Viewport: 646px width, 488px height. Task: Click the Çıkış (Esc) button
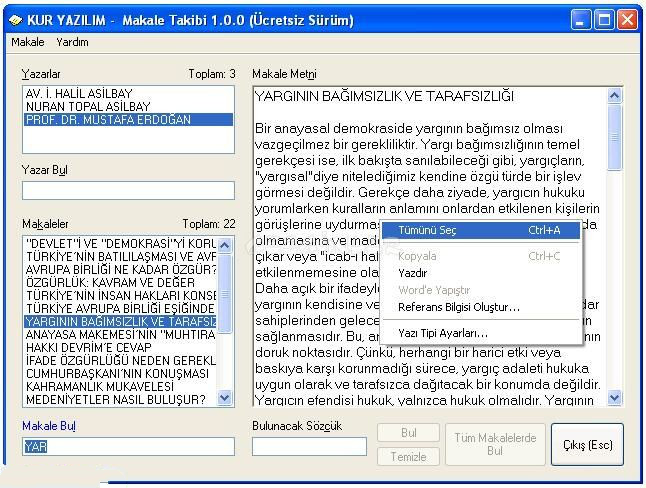point(587,445)
